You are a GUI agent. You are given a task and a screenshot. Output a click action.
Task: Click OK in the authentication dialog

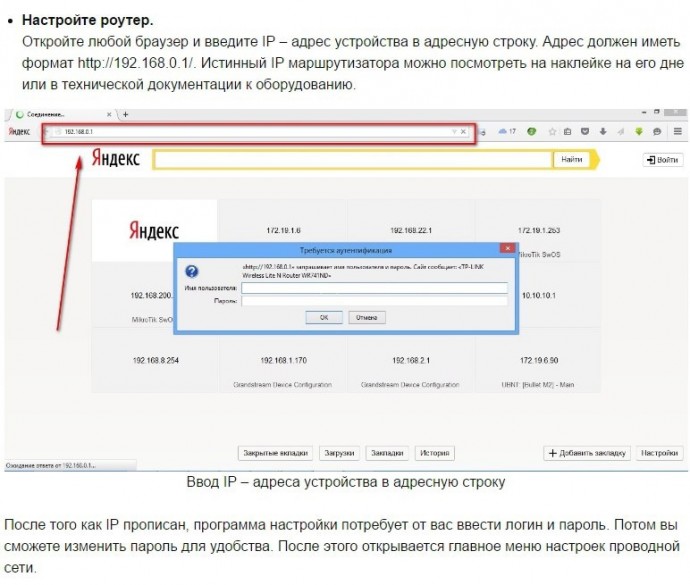324,317
